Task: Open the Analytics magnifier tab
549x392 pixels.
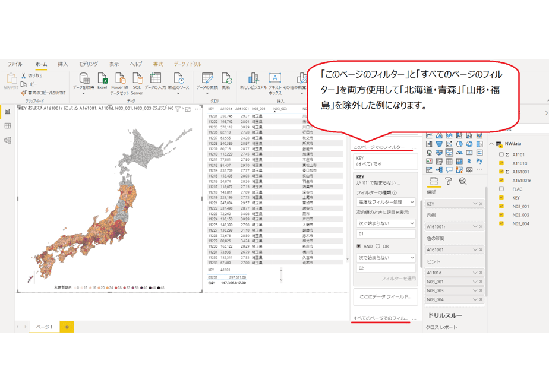Action: (462, 181)
